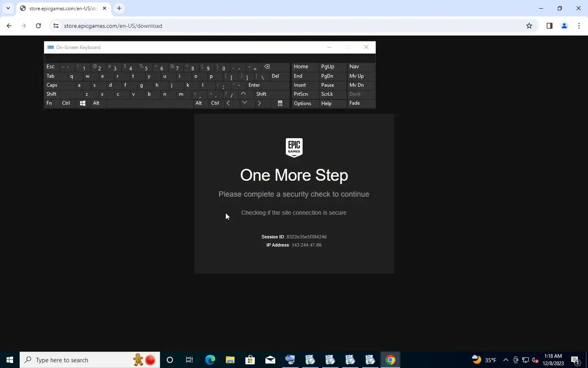
Task: Click the PgDn key on the On-Screen Keyboard
Action: click(x=332, y=76)
